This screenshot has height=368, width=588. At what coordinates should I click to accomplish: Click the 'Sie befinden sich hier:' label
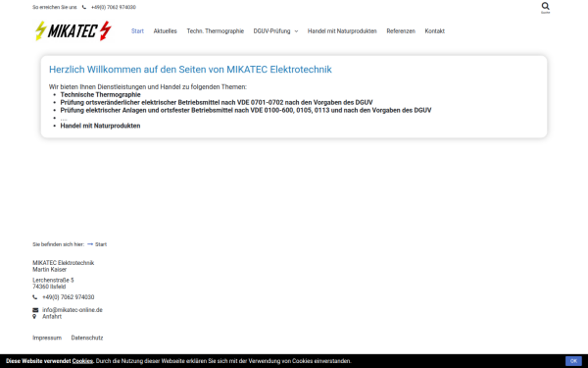[x=59, y=244]
